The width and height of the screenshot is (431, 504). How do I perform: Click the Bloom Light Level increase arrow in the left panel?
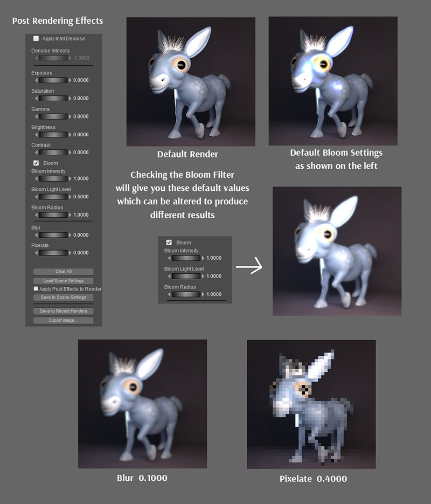point(69,197)
